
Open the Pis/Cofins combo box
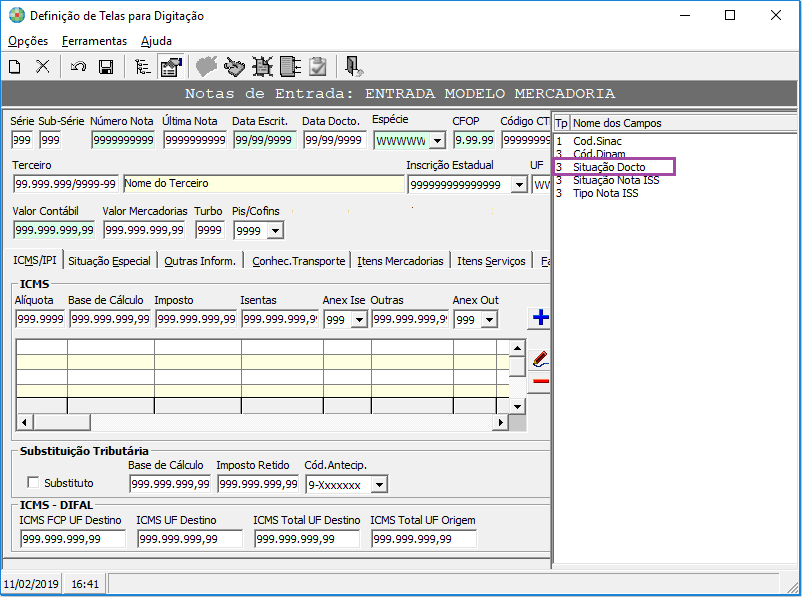click(275, 231)
